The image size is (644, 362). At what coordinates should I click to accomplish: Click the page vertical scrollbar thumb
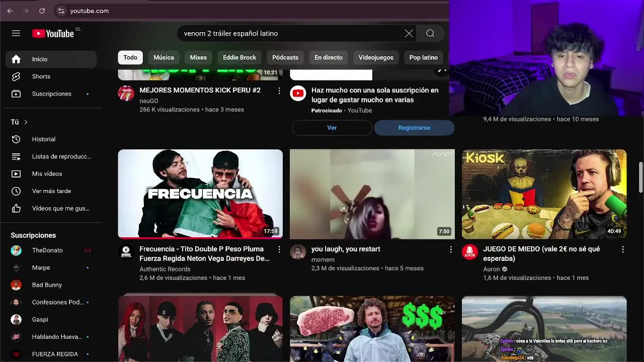[x=640, y=177]
